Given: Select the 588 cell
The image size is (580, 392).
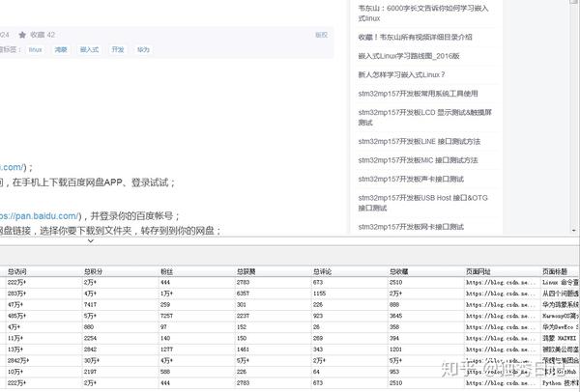Looking at the screenshot, I should (x=197, y=372).
